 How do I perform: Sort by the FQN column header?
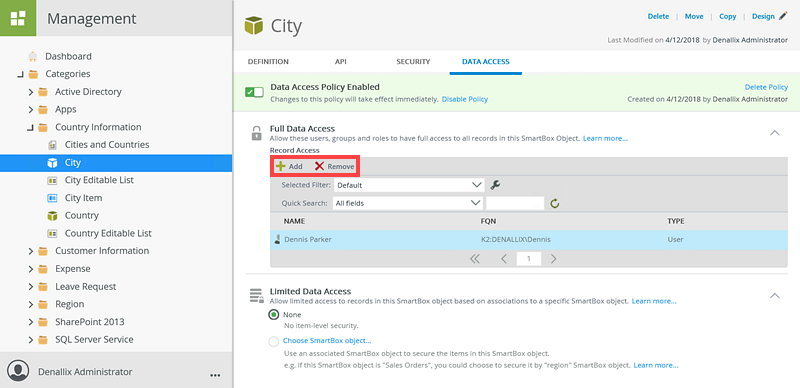tap(488, 222)
